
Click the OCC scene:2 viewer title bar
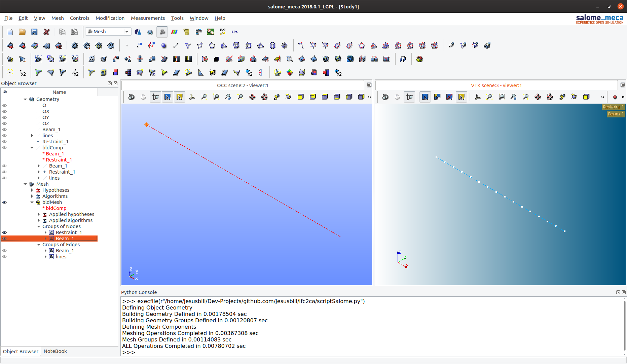(243, 85)
